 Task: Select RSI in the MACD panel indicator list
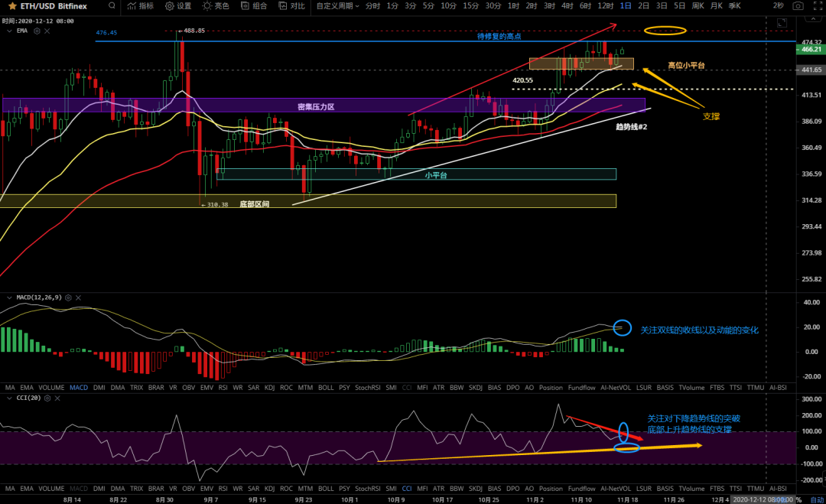(223, 388)
